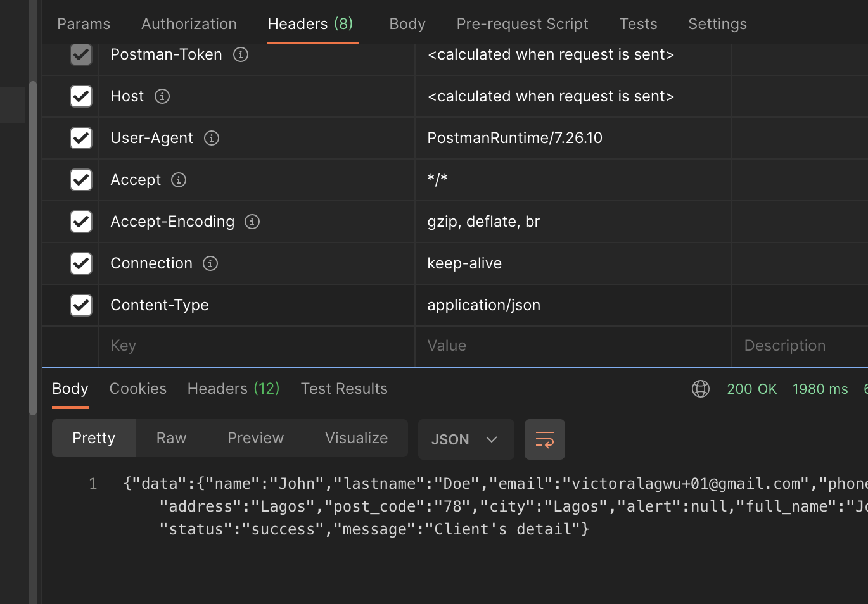Open the Tests tab
The height and width of the screenshot is (604, 868).
pos(638,23)
